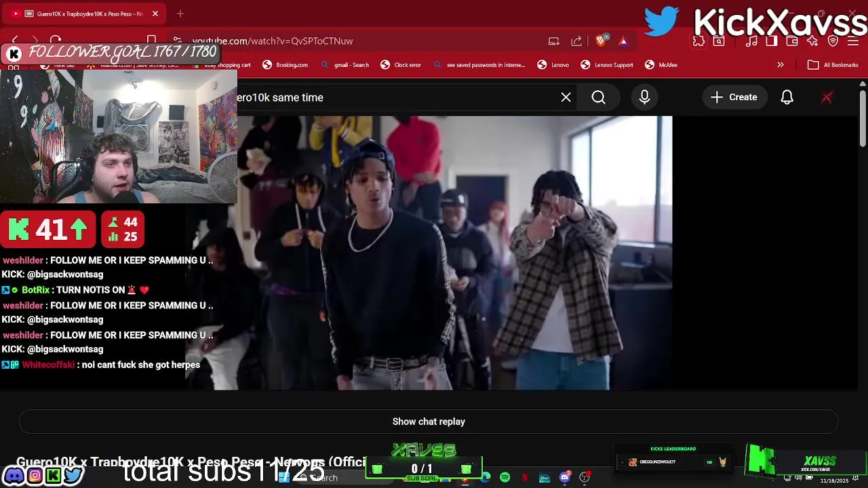Open the gmail - Search bookmark

click(344, 65)
